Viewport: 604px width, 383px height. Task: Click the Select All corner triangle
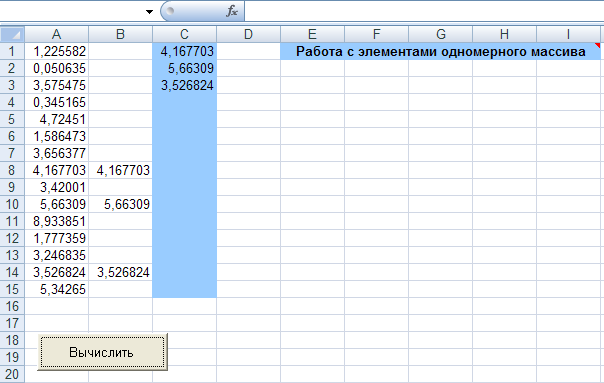(12, 34)
